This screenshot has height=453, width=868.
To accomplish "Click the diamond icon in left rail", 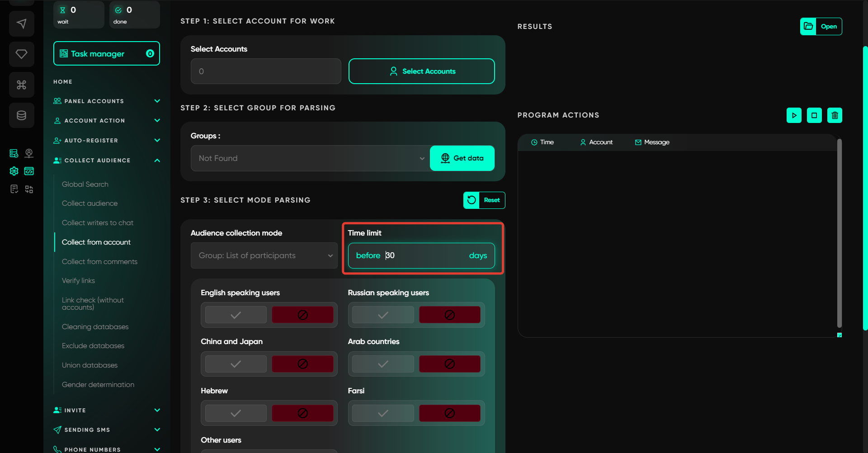I will click(x=21, y=54).
